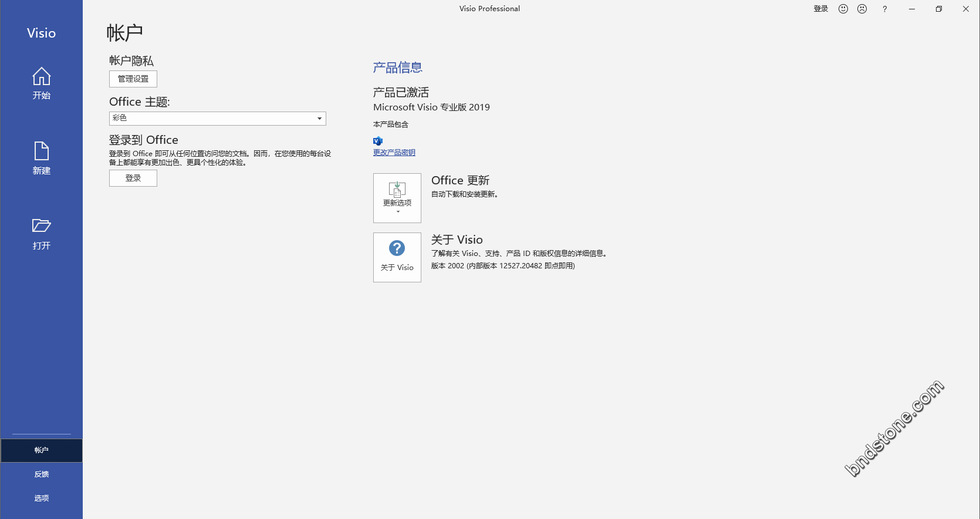The width and height of the screenshot is (980, 519).
Task: Click the Manage Settings (管理设置) button
Action: 133,79
